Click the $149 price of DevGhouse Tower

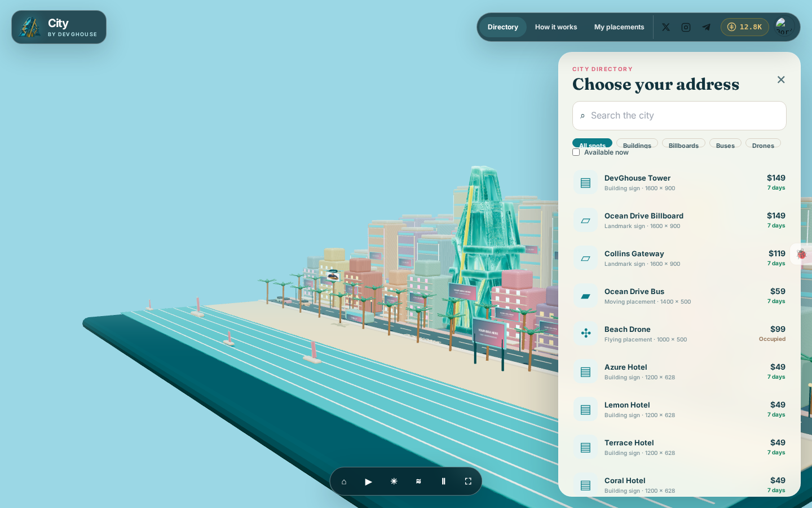click(776, 178)
